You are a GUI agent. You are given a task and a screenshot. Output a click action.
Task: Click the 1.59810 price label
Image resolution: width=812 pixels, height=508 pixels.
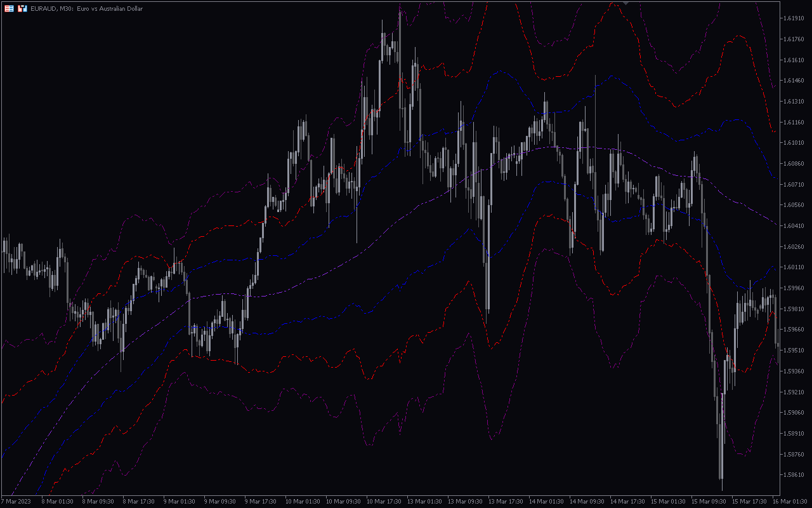[794, 309]
